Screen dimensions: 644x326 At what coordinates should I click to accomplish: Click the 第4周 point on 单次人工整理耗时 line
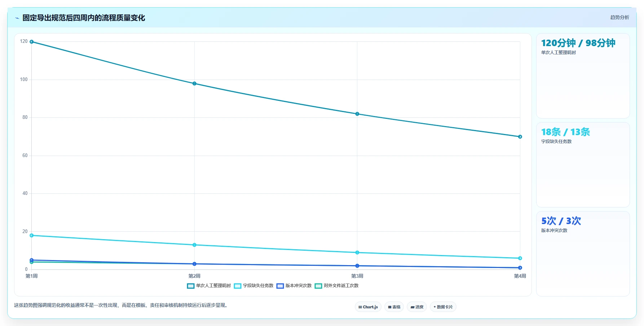point(520,137)
